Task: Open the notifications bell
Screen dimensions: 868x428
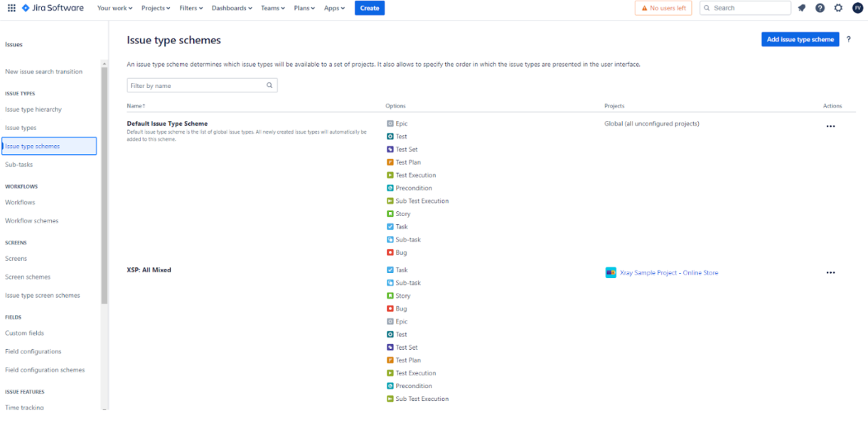Action: [803, 8]
